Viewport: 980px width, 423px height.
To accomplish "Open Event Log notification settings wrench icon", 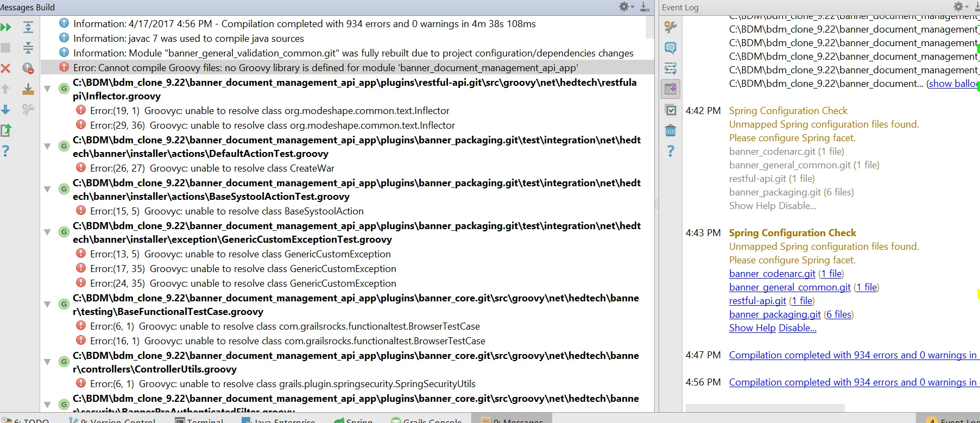I will [x=671, y=27].
